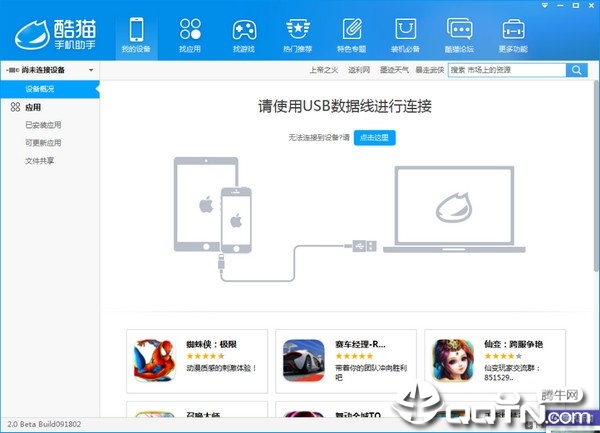The image size is (600, 433).
Task: Select 设备概况 in the sidebar
Action: [50, 89]
